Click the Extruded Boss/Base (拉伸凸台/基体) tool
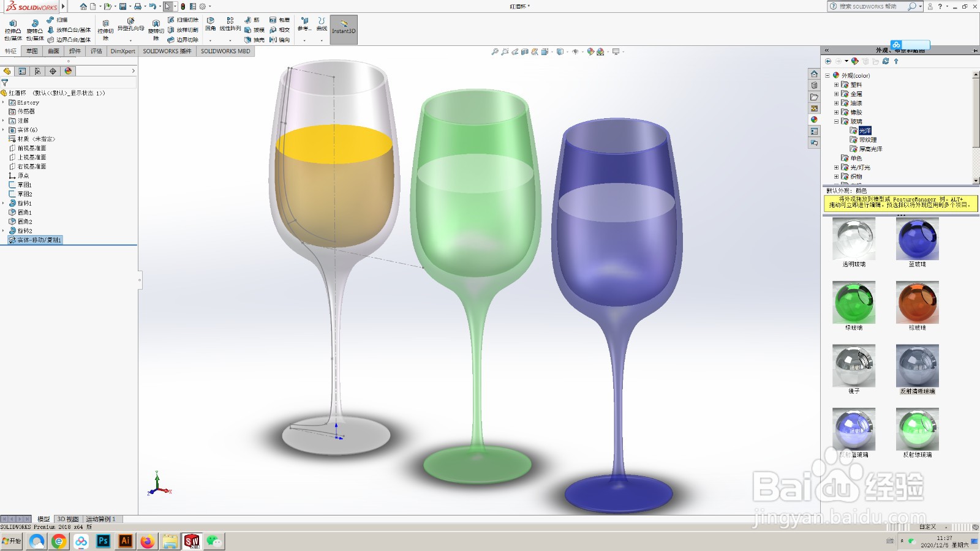 tap(13, 29)
